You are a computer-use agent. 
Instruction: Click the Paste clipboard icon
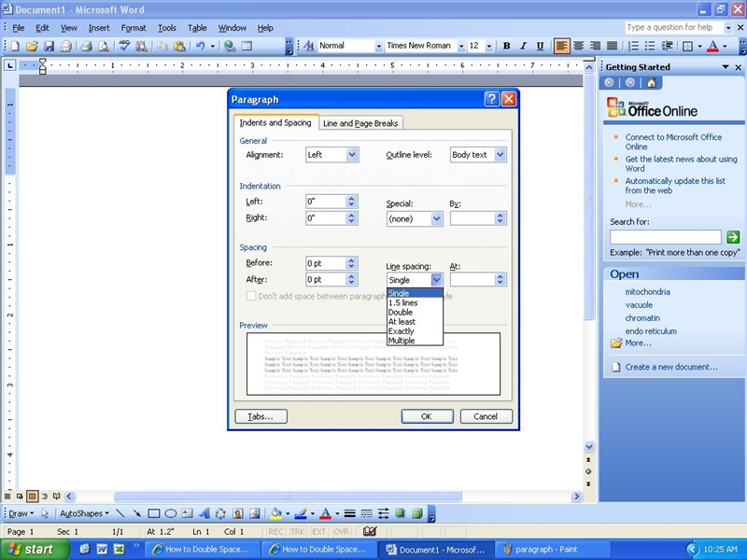[179, 46]
